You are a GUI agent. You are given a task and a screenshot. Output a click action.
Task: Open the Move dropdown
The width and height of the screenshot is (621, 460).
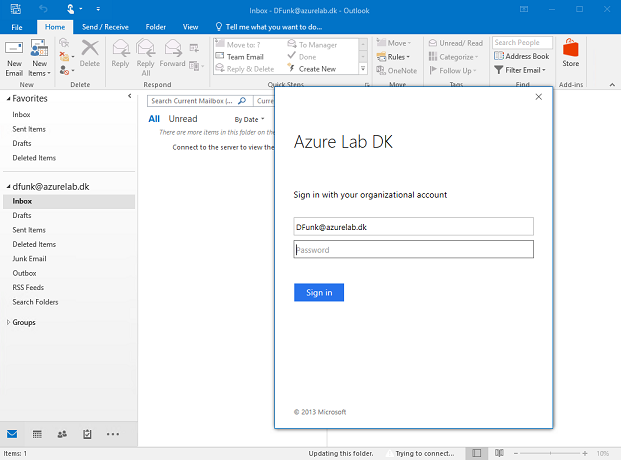point(394,43)
